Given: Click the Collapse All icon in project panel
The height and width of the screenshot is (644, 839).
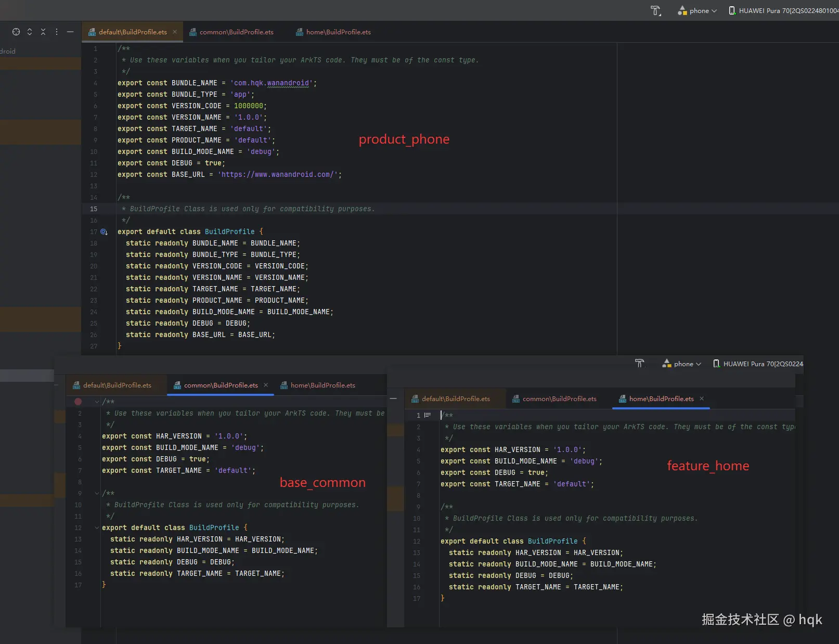Looking at the screenshot, I should (x=43, y=32).
